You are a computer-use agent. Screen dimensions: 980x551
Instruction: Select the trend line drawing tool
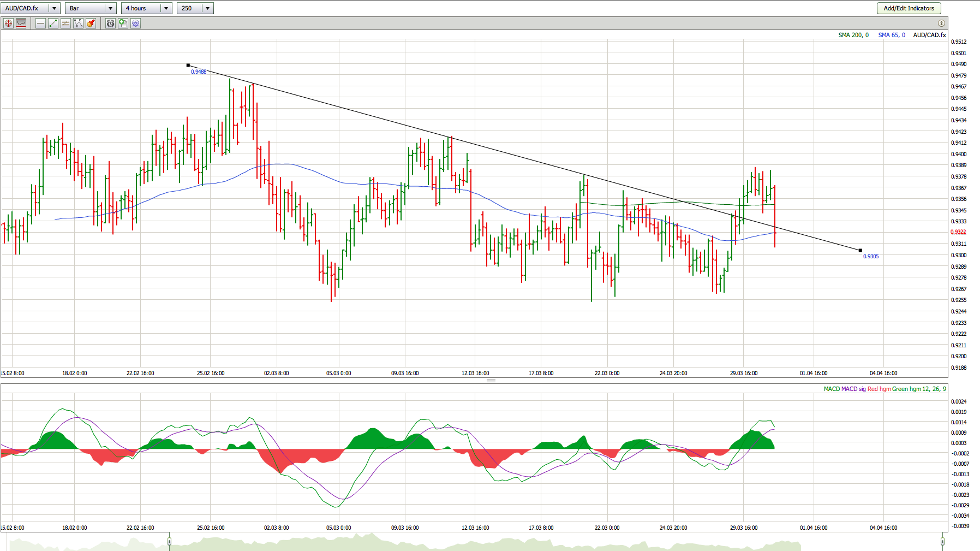click(x=53, y=23)
